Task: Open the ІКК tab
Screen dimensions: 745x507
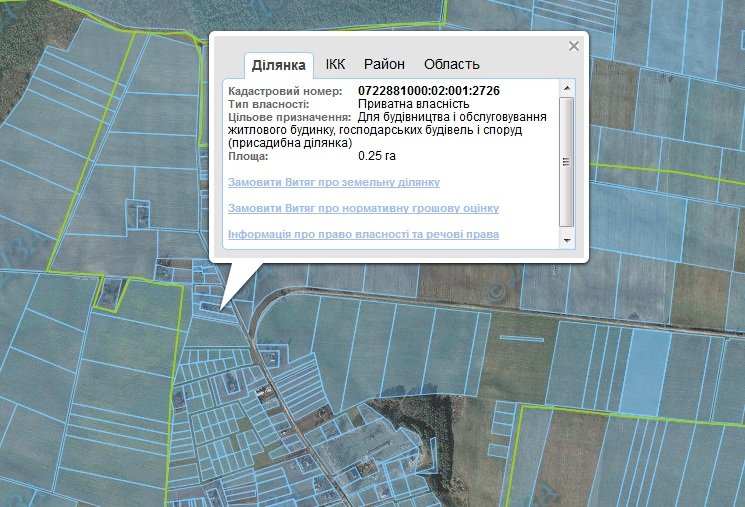Action: [x=335, y=64]
